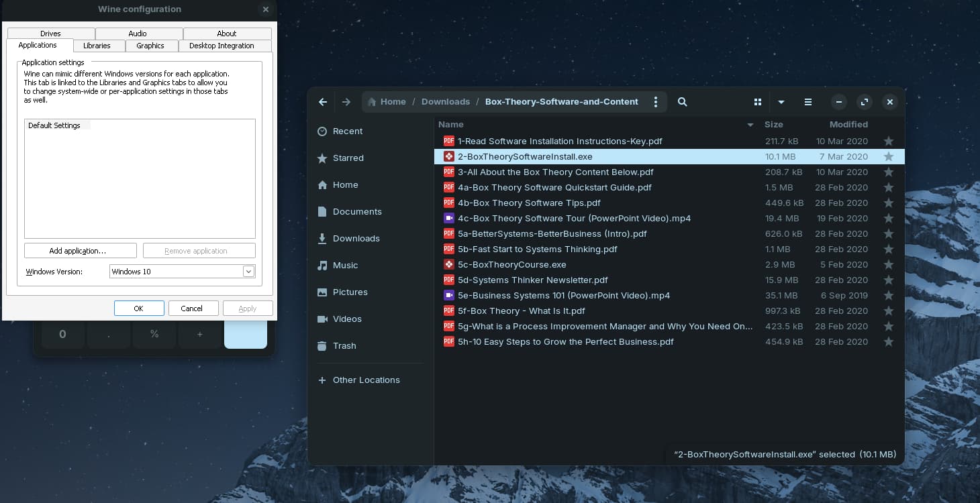Click the 4c-Box Theory Software Tour video icon

[449, 219]
